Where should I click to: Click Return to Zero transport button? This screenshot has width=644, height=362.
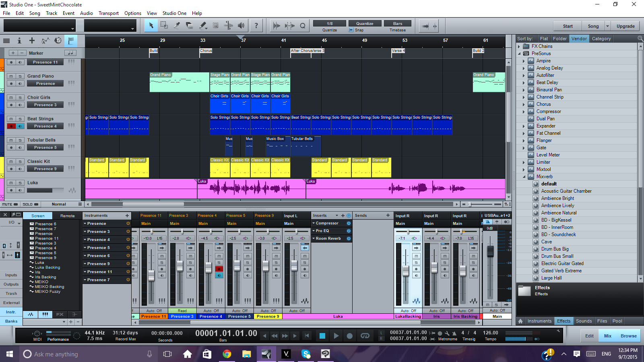pos(307,336)
